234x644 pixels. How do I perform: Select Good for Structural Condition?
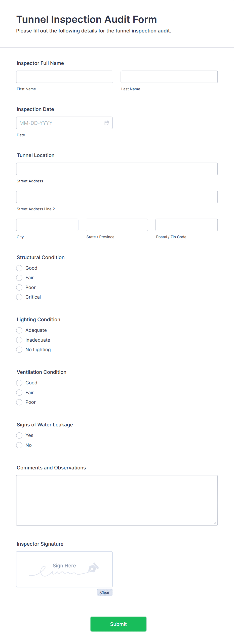19,268
